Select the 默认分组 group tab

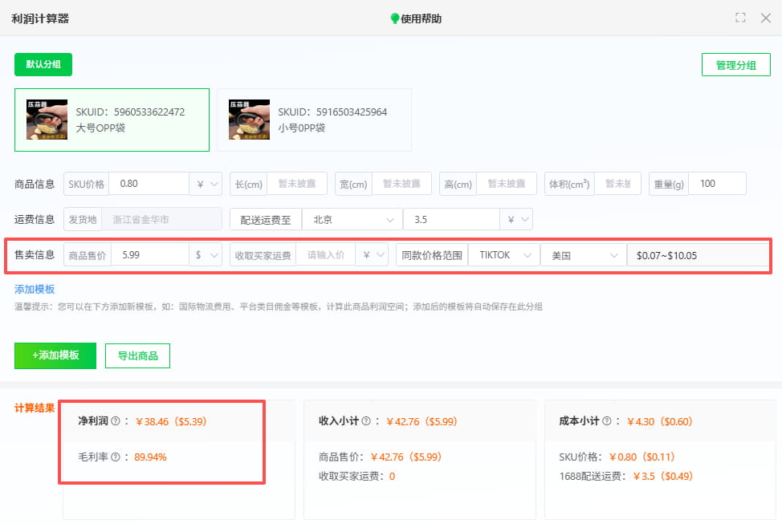tap(43, 64)
